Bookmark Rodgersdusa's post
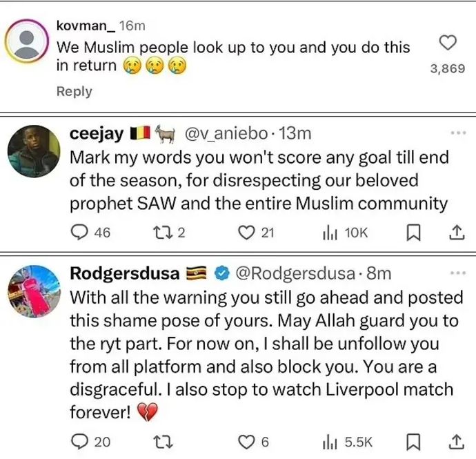 [413, 441]
